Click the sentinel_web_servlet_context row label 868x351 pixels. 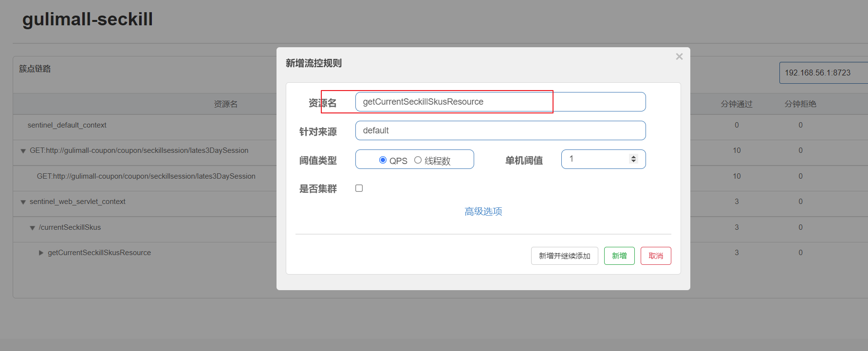[x=77, y=202]
